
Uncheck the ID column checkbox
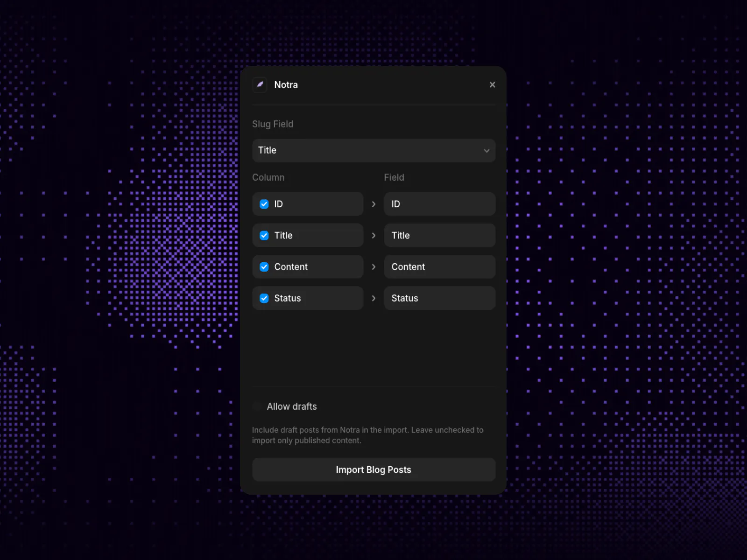tap(264, 204)
